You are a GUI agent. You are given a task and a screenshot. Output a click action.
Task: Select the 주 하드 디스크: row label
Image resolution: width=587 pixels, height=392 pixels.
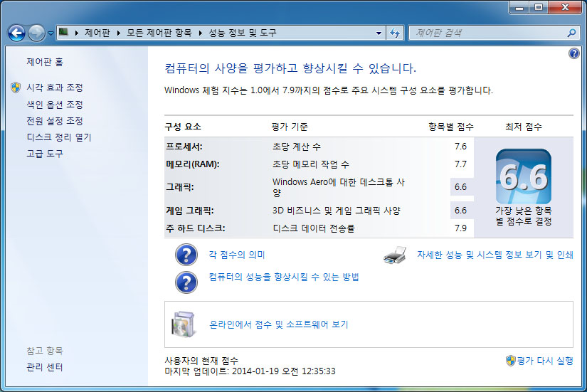click(x=196, y=228)
